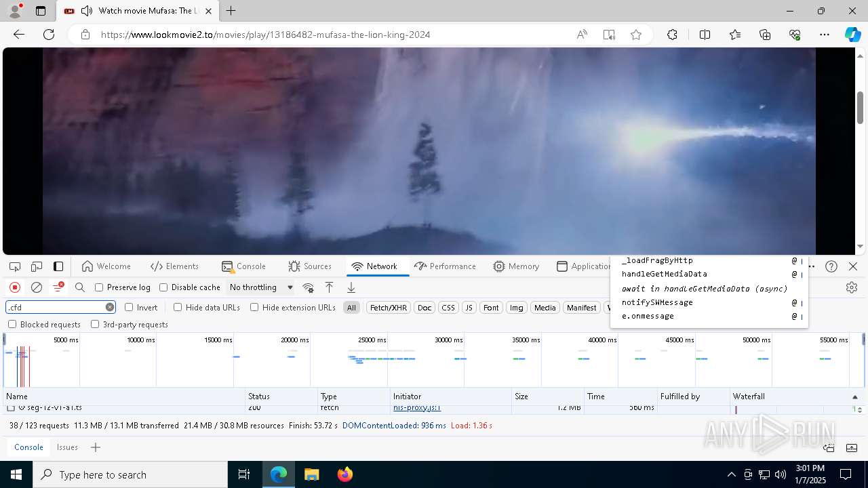Viewport: 868px width, 488px height.
Task: Open network search magnifier
Action: coord(80,287)
